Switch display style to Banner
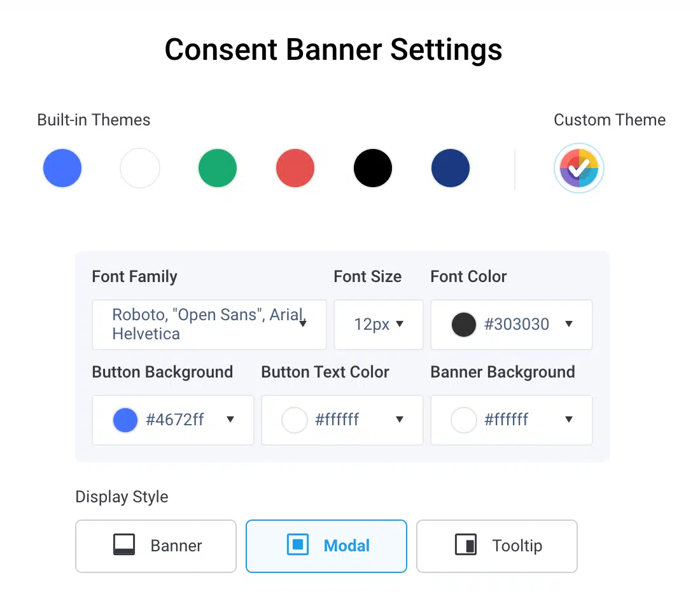Viewport: 700px width, 615px height. 156,545
